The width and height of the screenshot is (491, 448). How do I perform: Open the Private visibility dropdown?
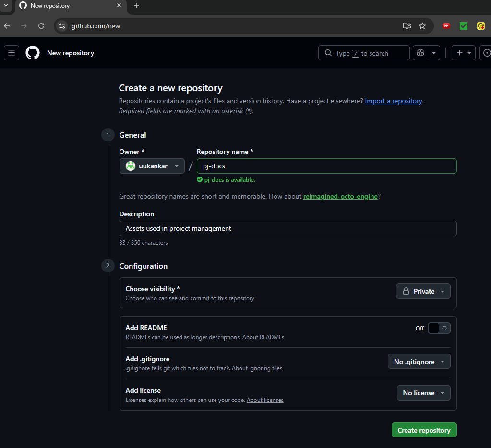[423, 291]
